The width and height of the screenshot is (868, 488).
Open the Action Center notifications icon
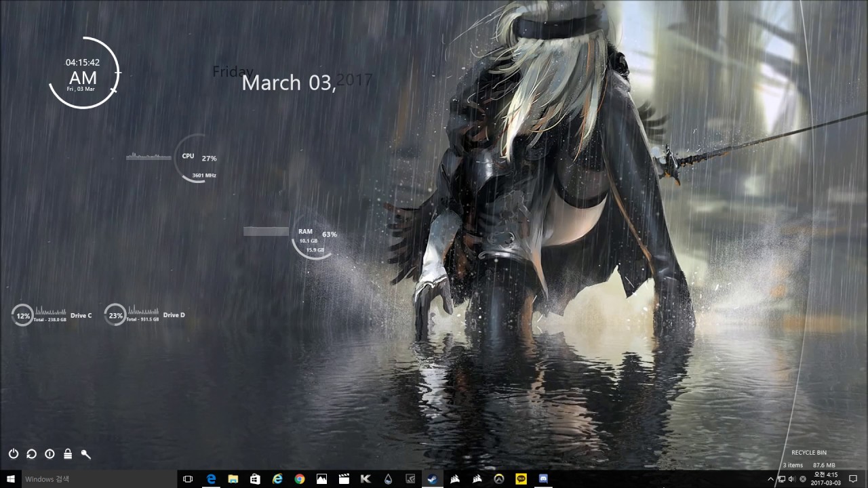coord(853,479)
